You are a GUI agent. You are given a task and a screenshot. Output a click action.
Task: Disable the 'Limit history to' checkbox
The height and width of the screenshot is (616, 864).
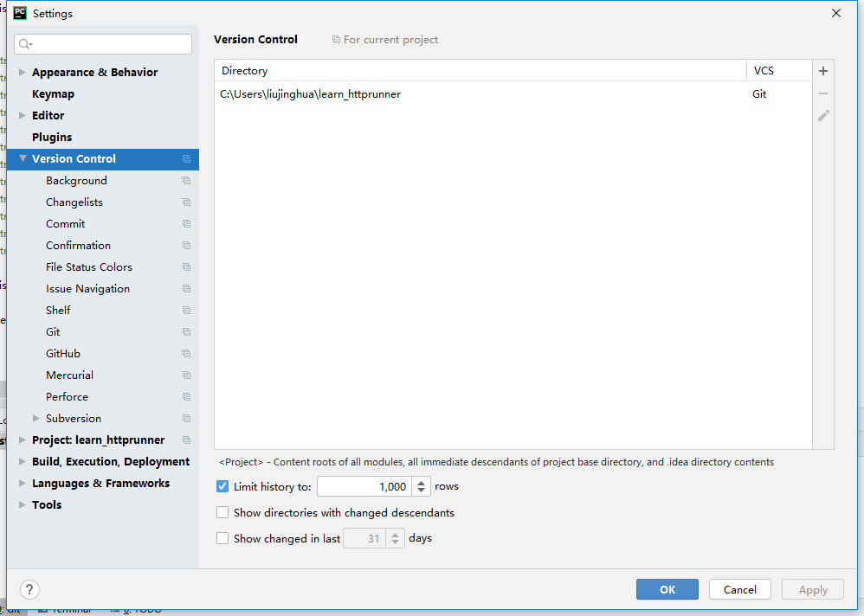[x=222, y=486]
